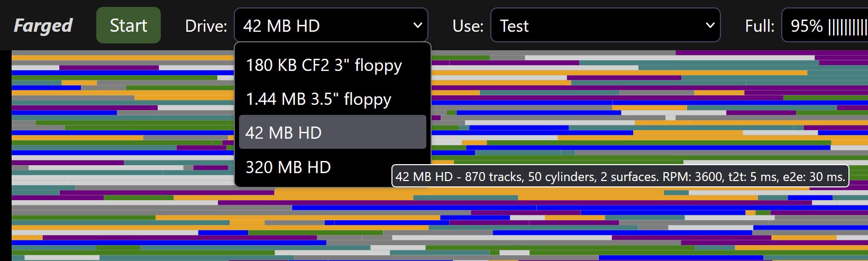Click the purple block at top-right of disk map

772,52
